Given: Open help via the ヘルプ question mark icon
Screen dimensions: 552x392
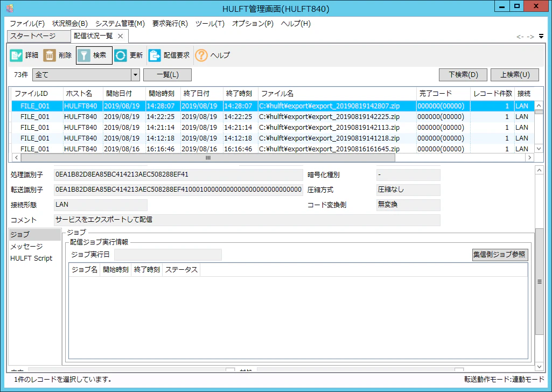Looking at the screenshot, I should pyautogui.click(x=201, y=55).
